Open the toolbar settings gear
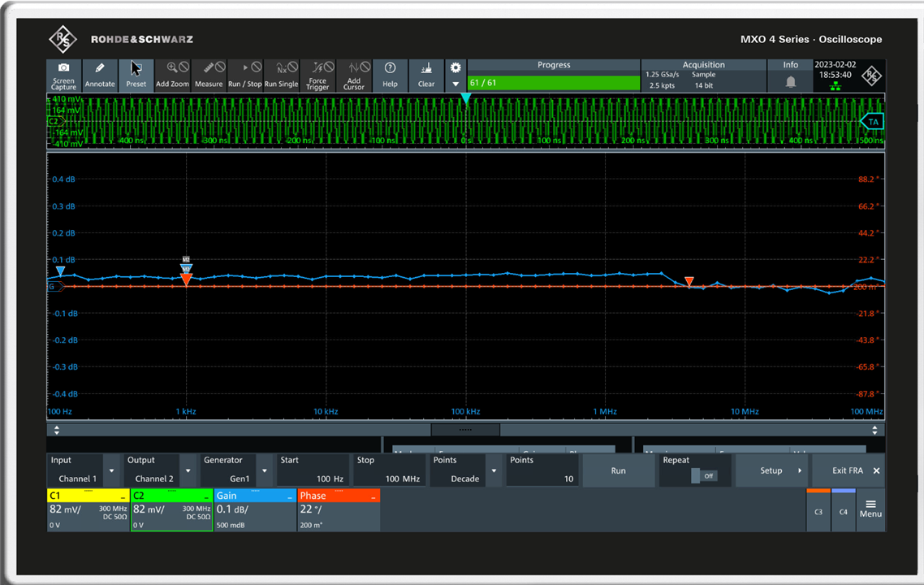The height and width of the screenshot is (585, 924). pos(456,67)
